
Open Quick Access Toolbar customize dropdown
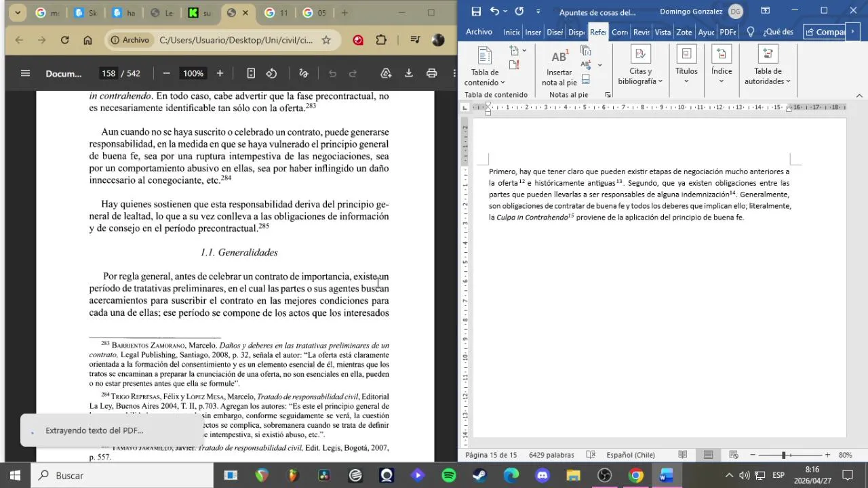538,12
